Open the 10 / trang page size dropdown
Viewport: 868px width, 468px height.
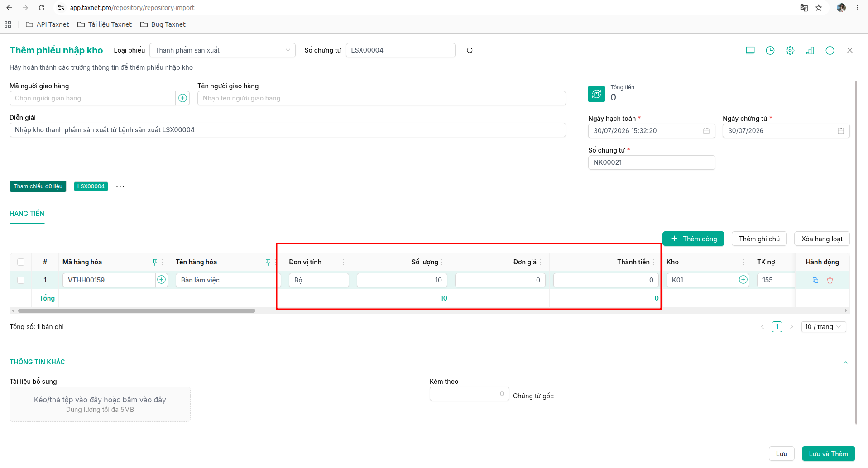tap(823, 327)
